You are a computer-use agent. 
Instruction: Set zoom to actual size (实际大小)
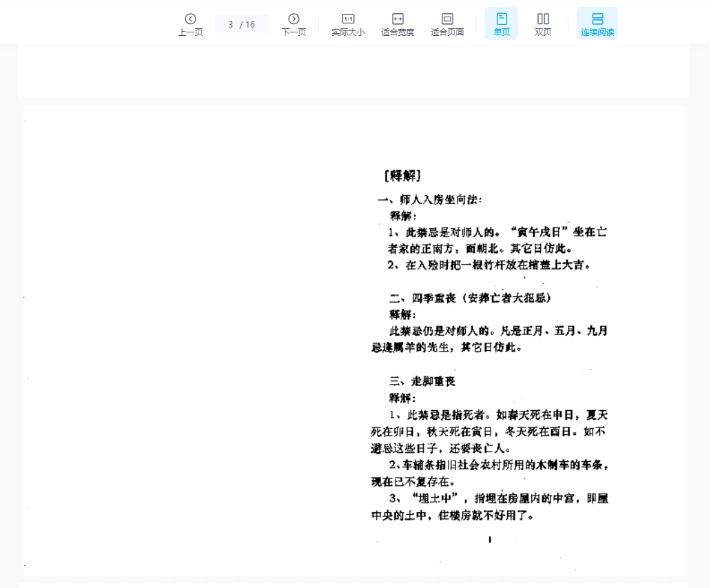pos(348,24)
